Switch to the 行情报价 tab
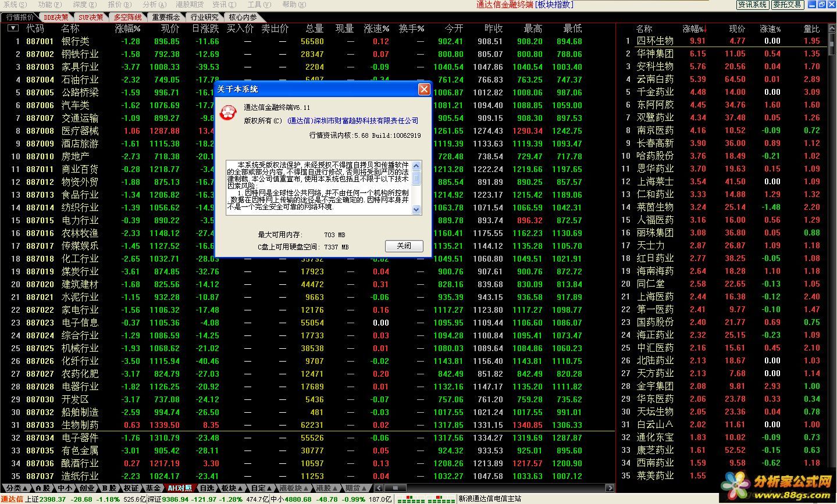This screenshot has height=504, width=837. coord(20,17)
